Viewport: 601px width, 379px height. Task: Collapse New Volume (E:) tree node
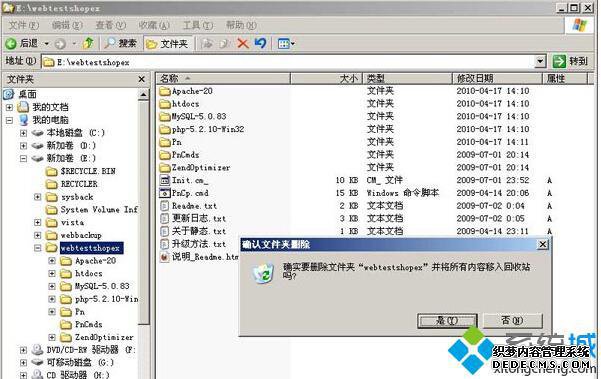tap(23, 158)
